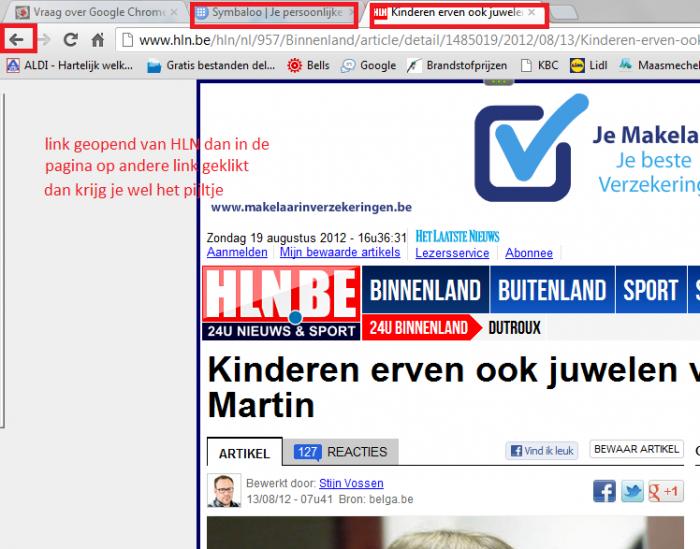Open www.makelaarinverzekeringen.be ad link

(x=311, y=208)
